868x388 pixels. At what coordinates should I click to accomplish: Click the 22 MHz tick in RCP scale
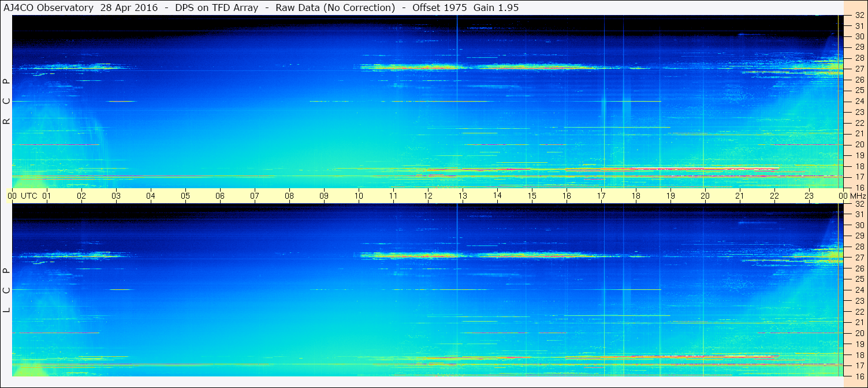pyautogui.click(x=859, y=123)
